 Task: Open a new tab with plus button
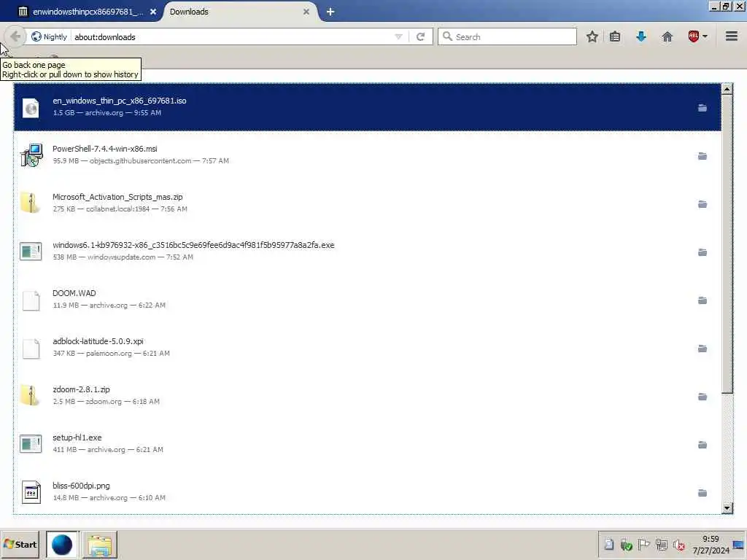[x=330, y=12]
